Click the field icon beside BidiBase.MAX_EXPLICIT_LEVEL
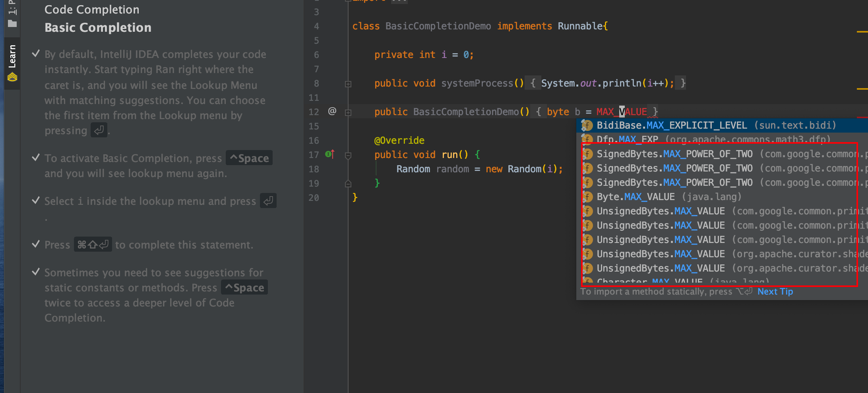The height and width of the screenshot is (393, 868). (587, 125)
